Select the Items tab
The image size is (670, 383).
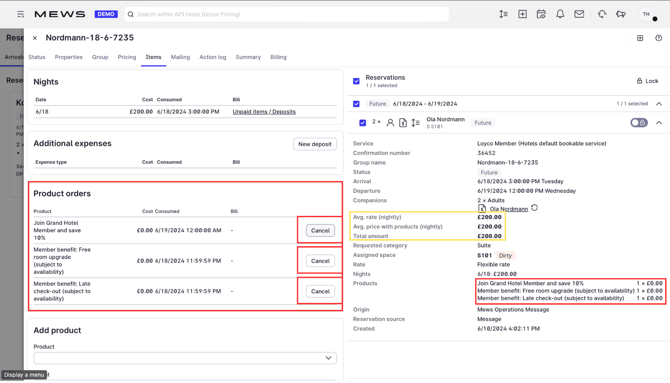[153, 57]
